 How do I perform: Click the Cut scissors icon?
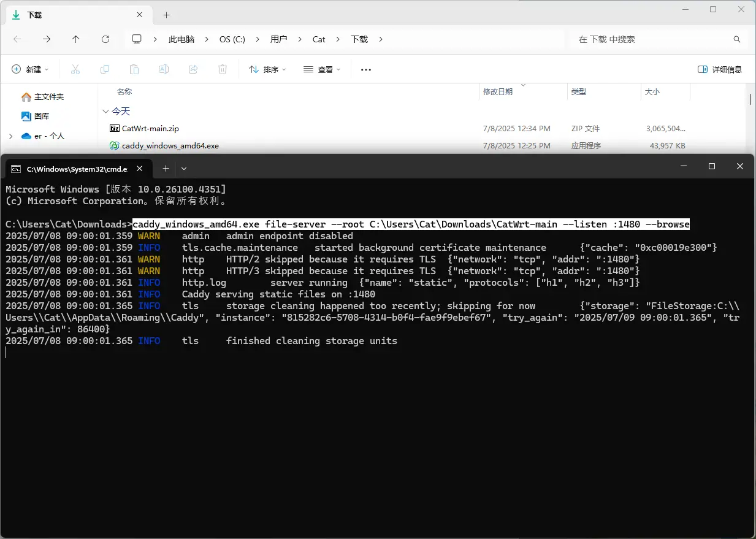click(x=75, y=69)
